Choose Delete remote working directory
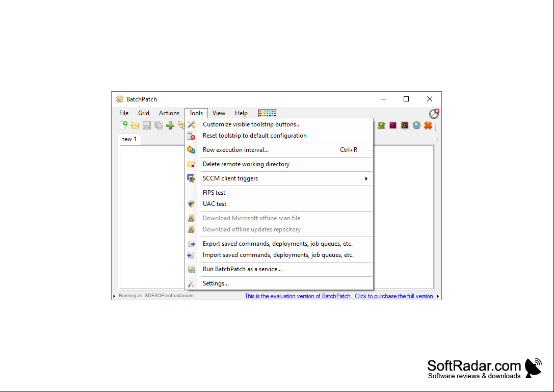This screenshot has height=392, width=554. 279,164
